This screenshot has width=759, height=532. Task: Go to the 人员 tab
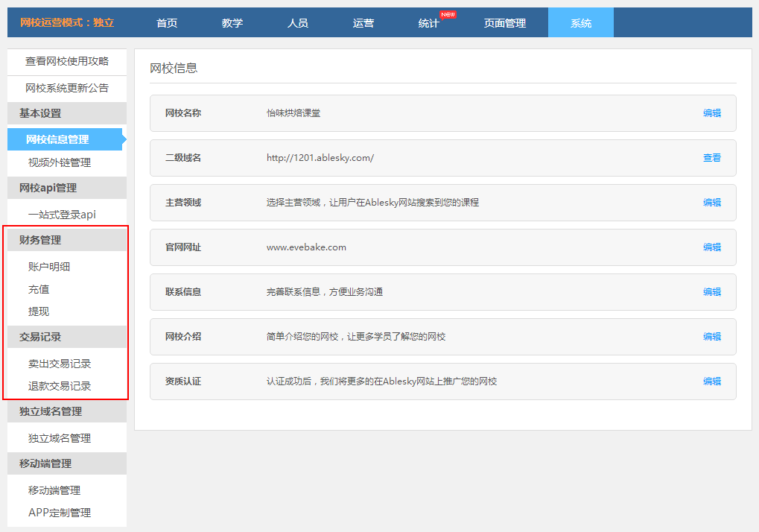coord(298,23)
